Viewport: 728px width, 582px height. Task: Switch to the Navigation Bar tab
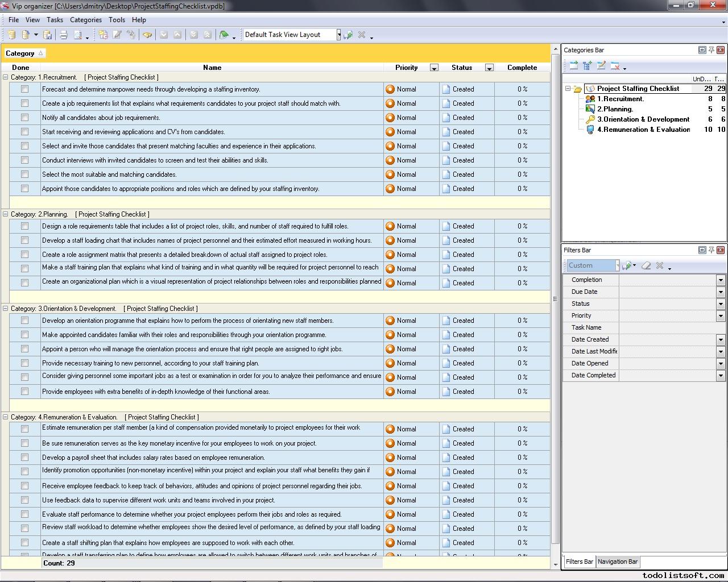coord(617,562)
